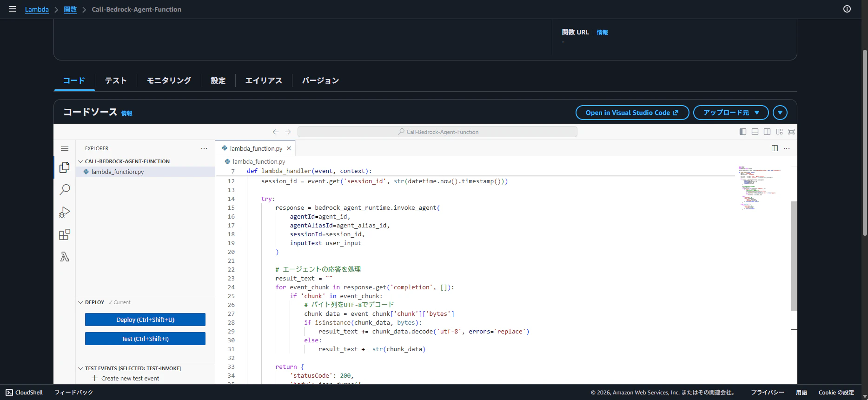This screenshot has width=868, height=400.
Task: Select the lambda_function.py editor tab
Action: click(256, 148)
